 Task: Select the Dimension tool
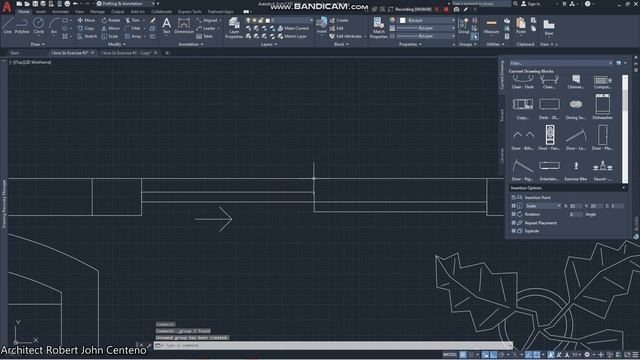pyautogui.click(x=184, y=26)
